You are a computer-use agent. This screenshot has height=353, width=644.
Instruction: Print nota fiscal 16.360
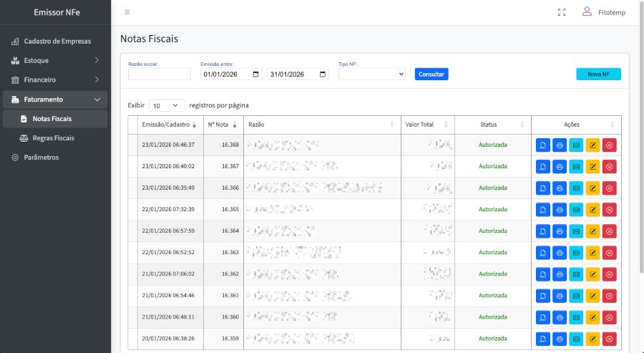560,317
